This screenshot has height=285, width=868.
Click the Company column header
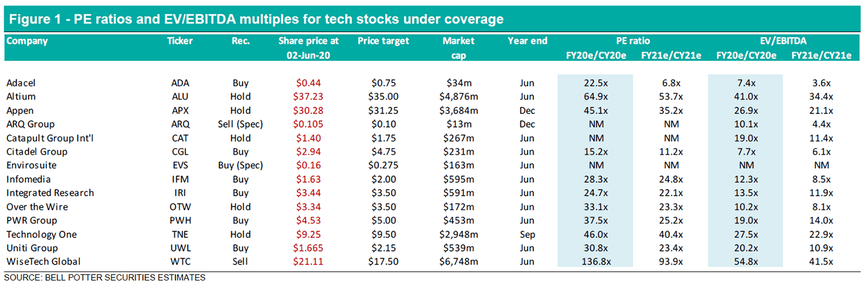[27, 42]
